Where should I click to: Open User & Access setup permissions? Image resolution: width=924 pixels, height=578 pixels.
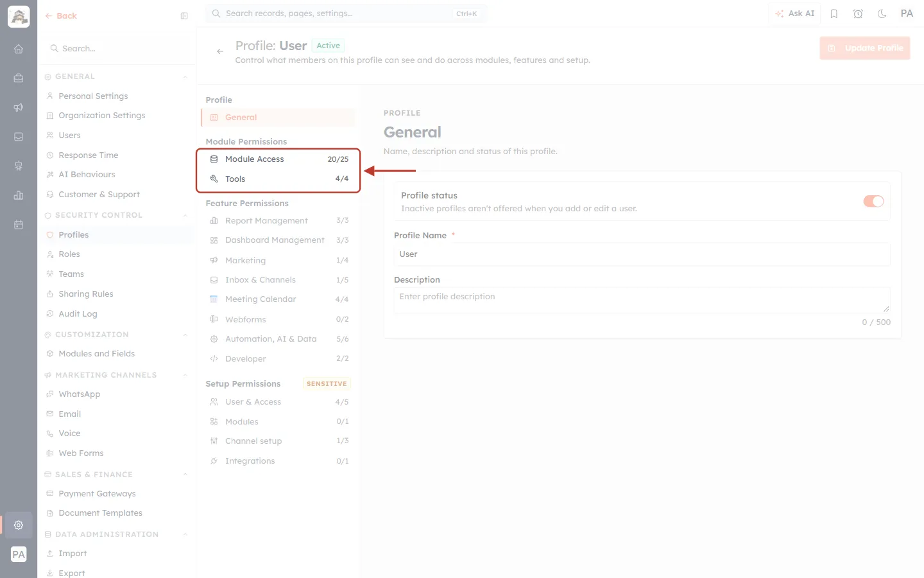278,402
